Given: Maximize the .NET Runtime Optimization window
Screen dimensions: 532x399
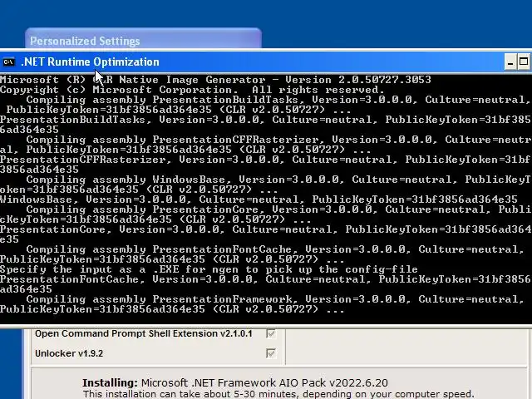Looking at the screenshot, I should (524, 62).
